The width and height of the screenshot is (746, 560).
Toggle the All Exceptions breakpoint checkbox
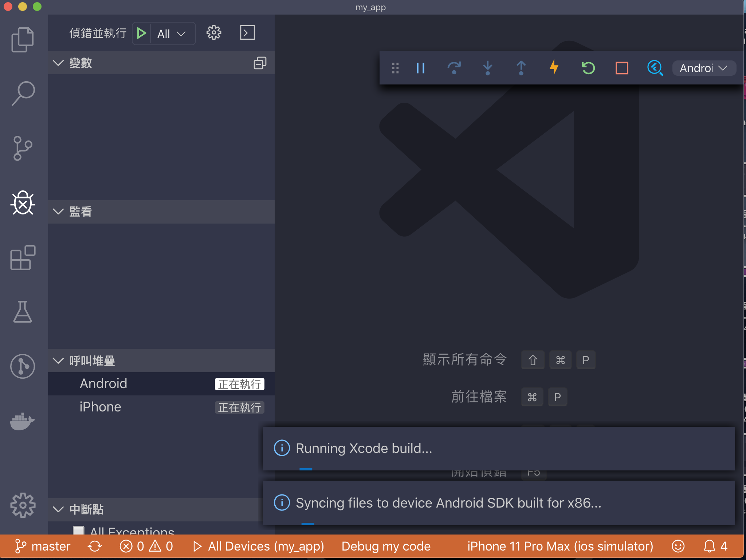[79, 530]
